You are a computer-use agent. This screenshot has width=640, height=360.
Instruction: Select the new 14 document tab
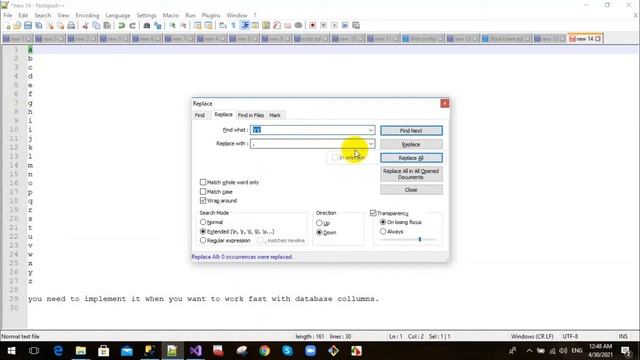(x=584, y=39)
